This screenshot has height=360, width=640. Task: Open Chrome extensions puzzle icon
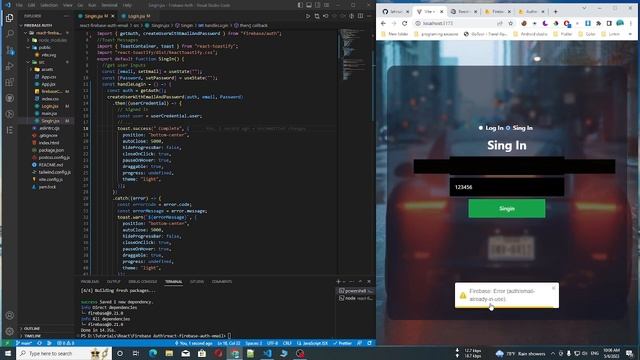click(x=598, y=23)
